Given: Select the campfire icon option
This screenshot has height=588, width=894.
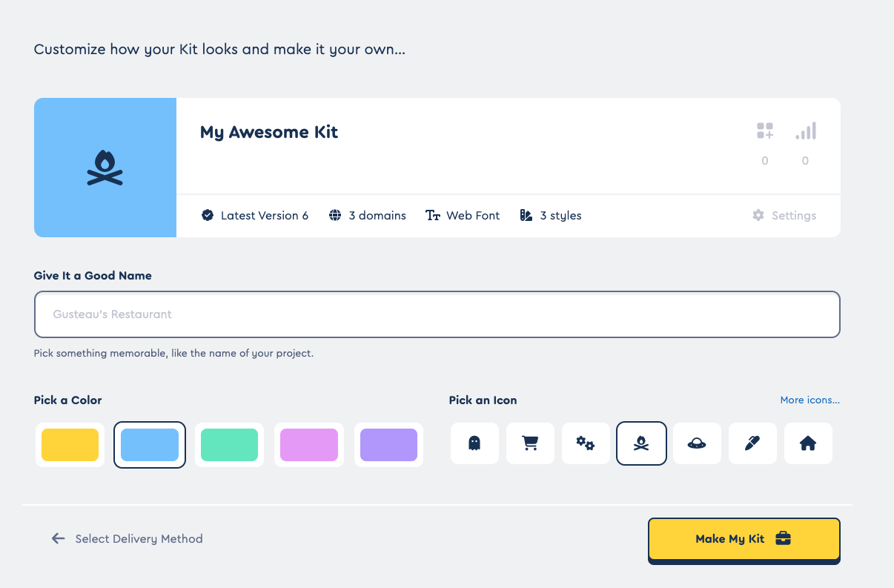Looking at the screenshot, I should pos(641,443).
